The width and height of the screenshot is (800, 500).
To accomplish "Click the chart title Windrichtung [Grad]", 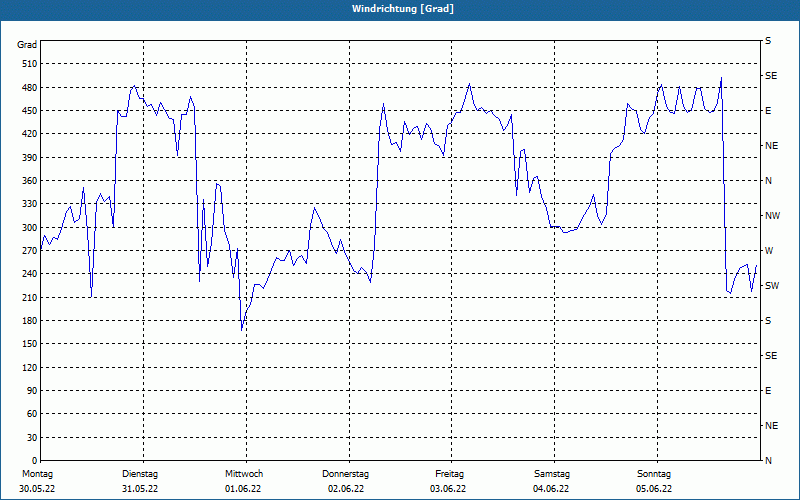I will pyautogui.click(x=403, y=9).
